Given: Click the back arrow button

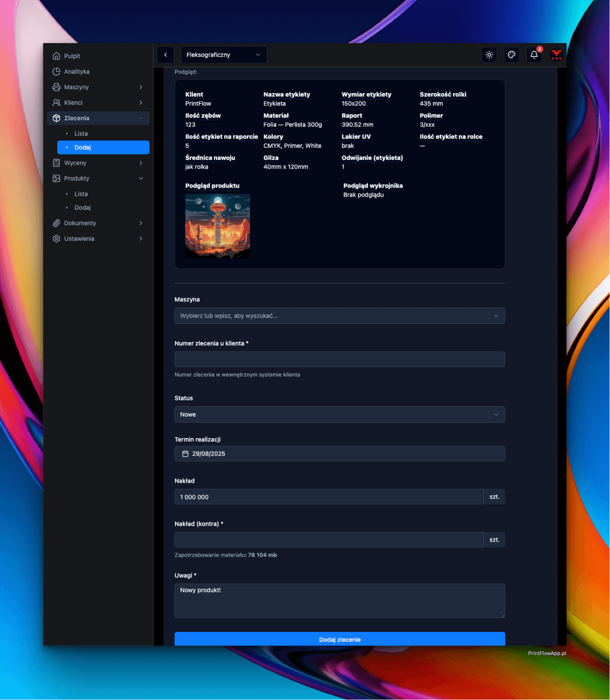Looking at the screenshot, I should (166, 55).
